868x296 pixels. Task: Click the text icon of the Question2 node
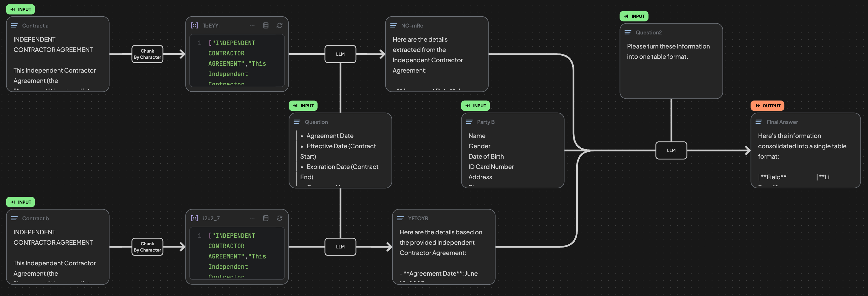tap(628, 33)
